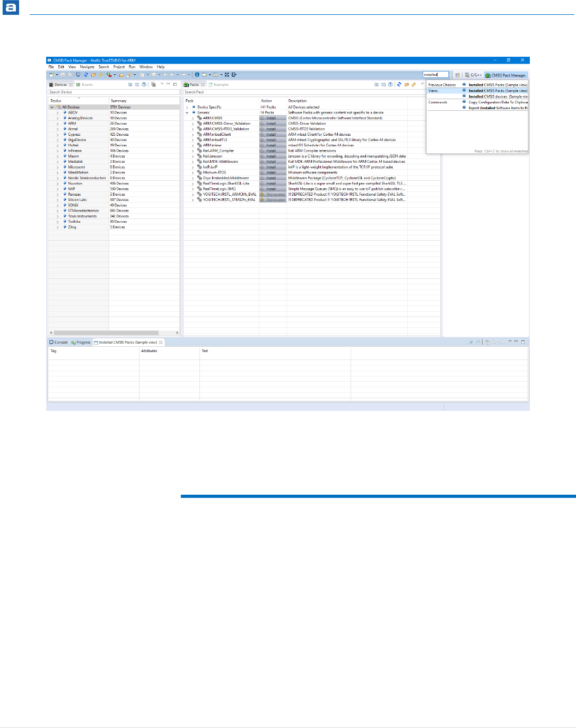Click the Tag column header in bottom panel
Screen dimensions: 576x728
tap(93, 351)
